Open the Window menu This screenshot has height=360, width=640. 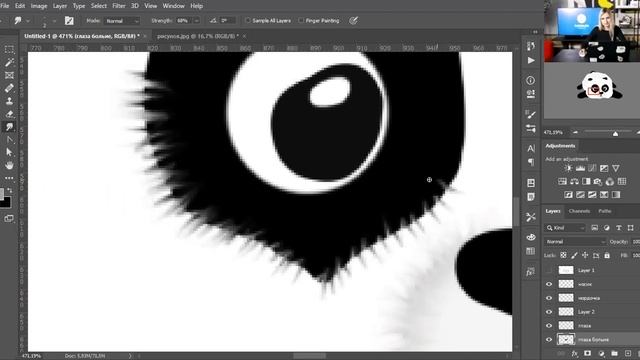(173, 6)
